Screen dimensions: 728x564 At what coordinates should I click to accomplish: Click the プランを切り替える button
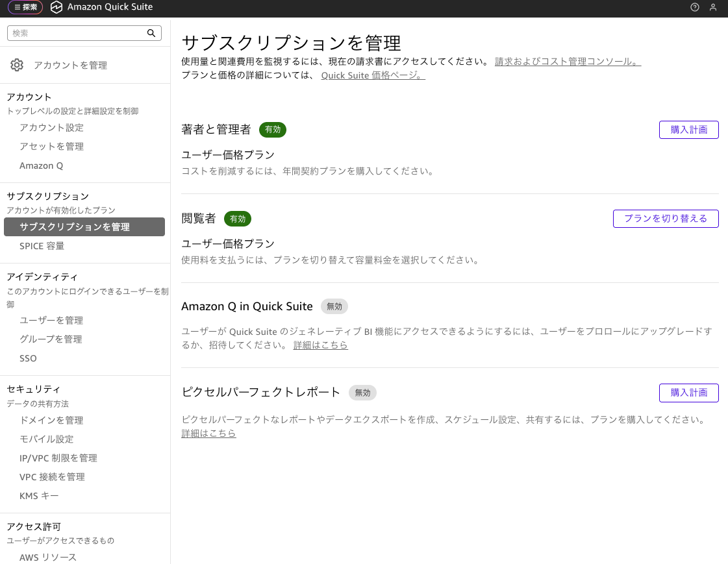click(x=666, y=219)
